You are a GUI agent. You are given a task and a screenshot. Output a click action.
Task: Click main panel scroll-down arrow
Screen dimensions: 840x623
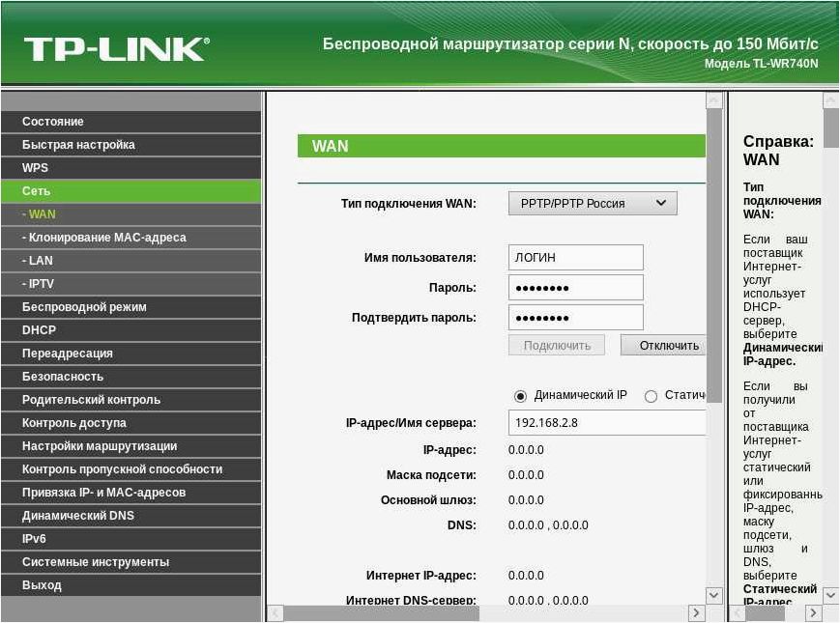(x=714, y=595)
